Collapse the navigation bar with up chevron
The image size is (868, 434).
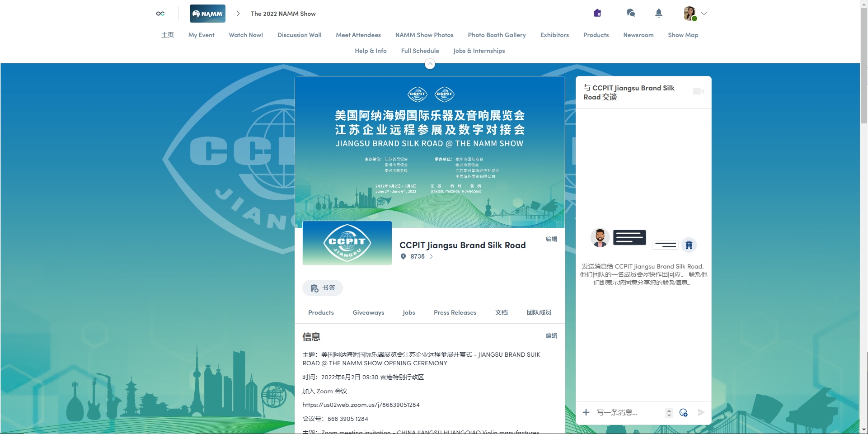pos(430,64)
